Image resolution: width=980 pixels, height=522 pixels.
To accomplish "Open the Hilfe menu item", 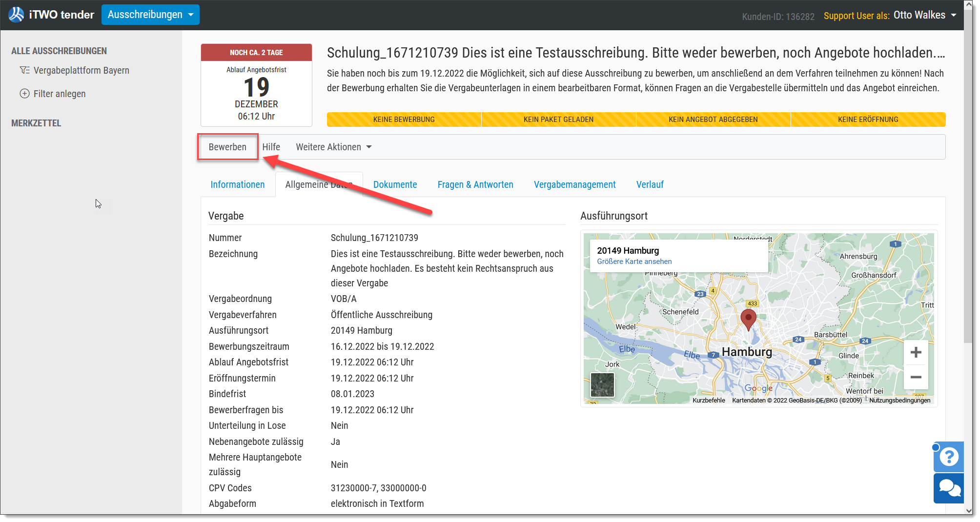I will pos(271,147).
